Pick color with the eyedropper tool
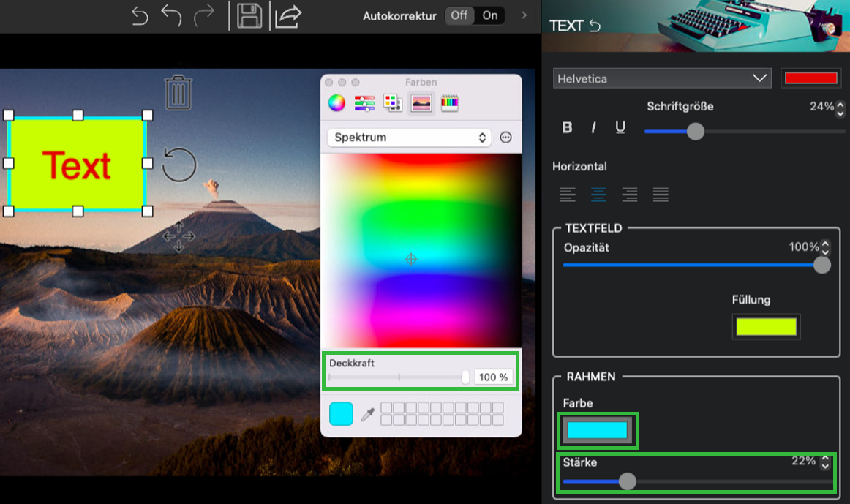The image size is (850, 504). 369,414
